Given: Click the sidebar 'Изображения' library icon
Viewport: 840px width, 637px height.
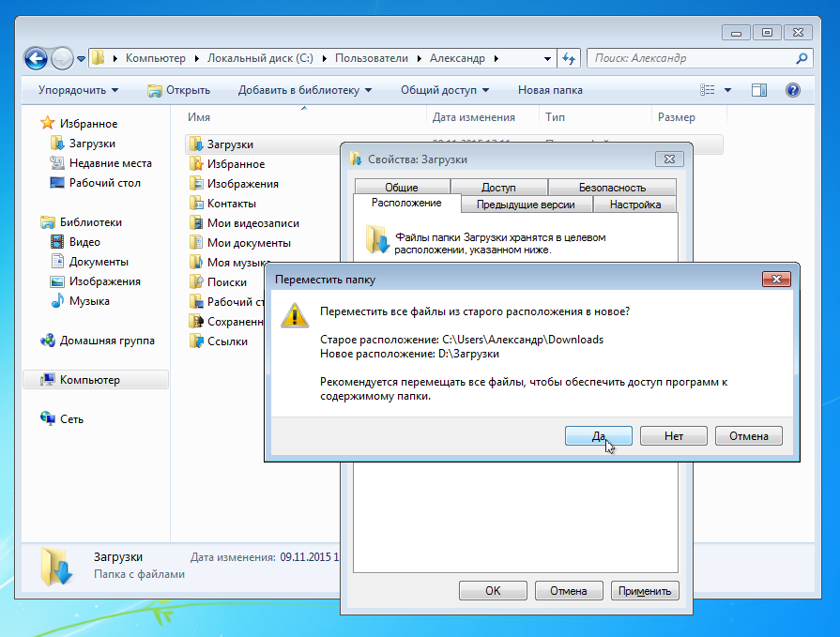Looking at the screenshot, I should click(57, 281).
